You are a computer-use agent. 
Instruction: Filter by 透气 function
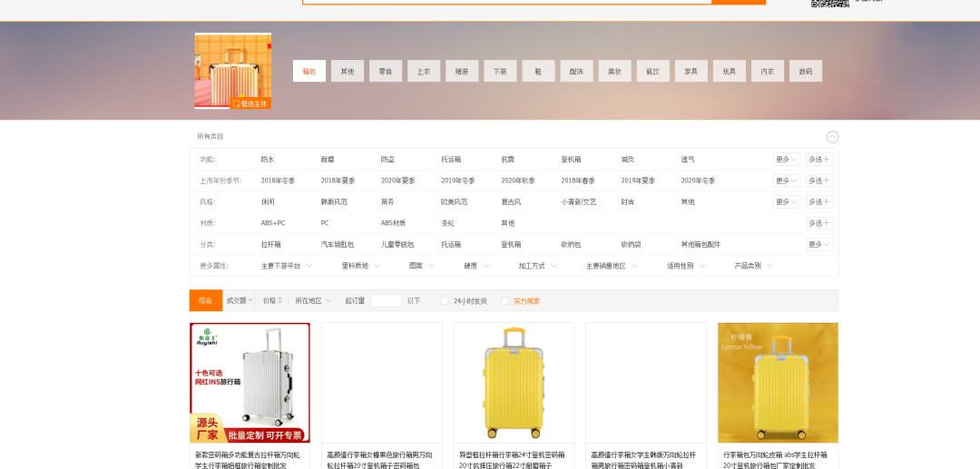[x=688, y=160]
